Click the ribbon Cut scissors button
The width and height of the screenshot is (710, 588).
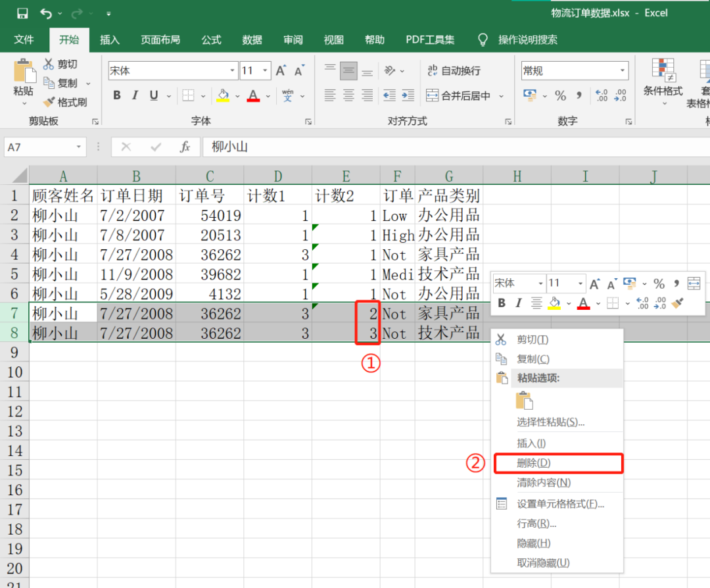[60, 64]
